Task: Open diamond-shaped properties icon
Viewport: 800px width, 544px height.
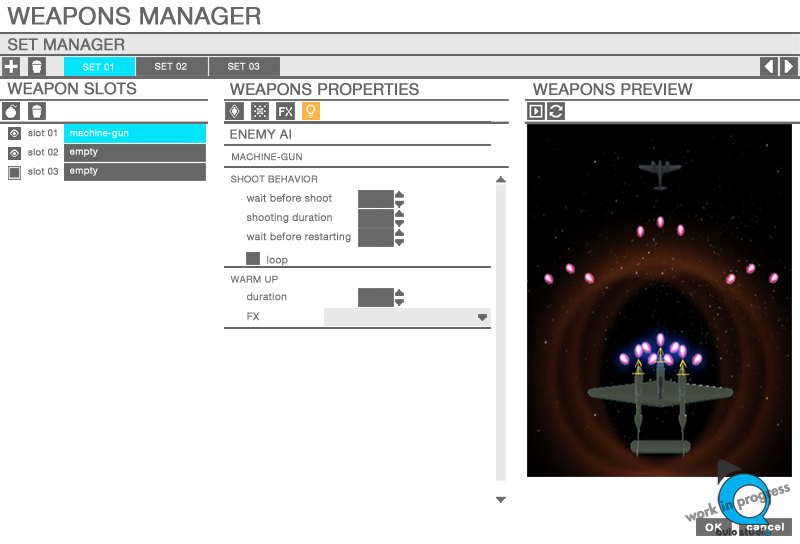Action: tap(234, 111)
